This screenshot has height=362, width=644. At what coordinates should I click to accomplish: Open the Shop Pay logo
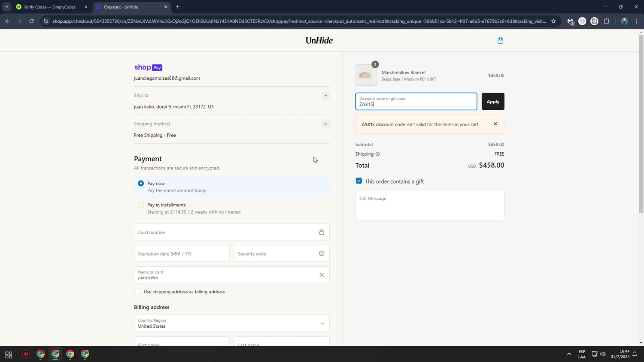pyautogui.click(x=148, y=67)
